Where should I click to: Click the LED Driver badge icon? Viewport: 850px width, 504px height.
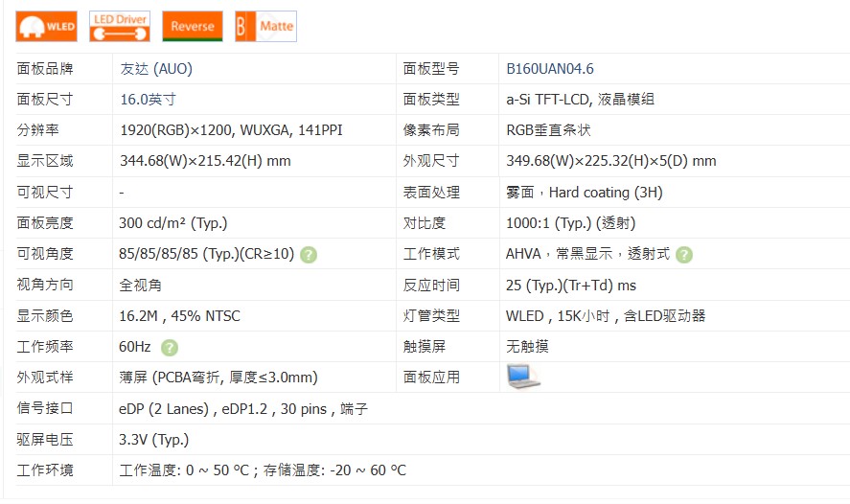coord(120,27)
